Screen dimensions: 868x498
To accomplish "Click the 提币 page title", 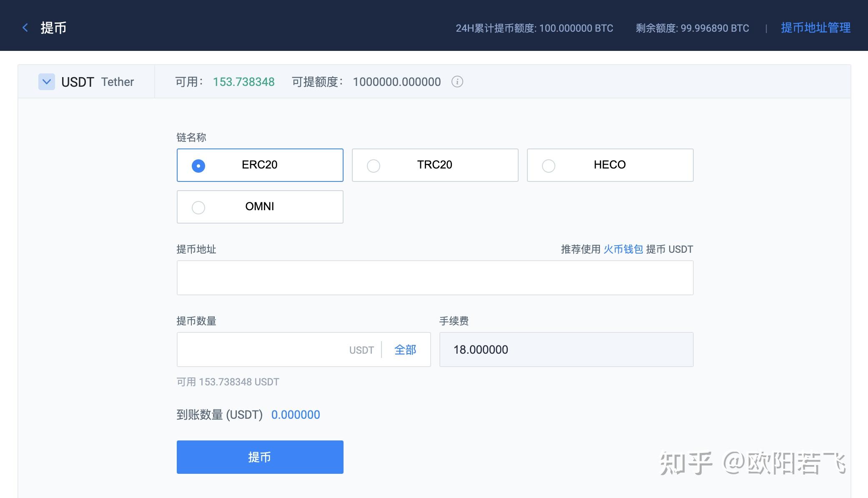I will click(53, 28).
